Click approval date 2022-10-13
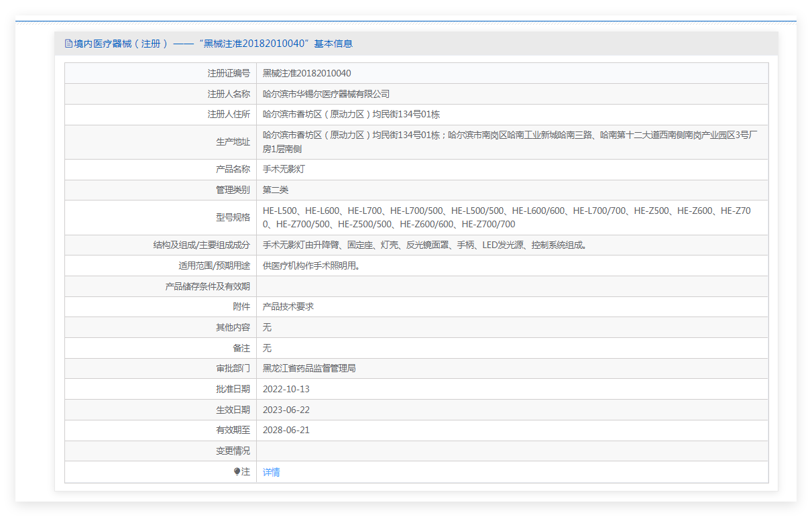This screenshot has height=517, width=812. pyautogui.click(x=286, y=389)
